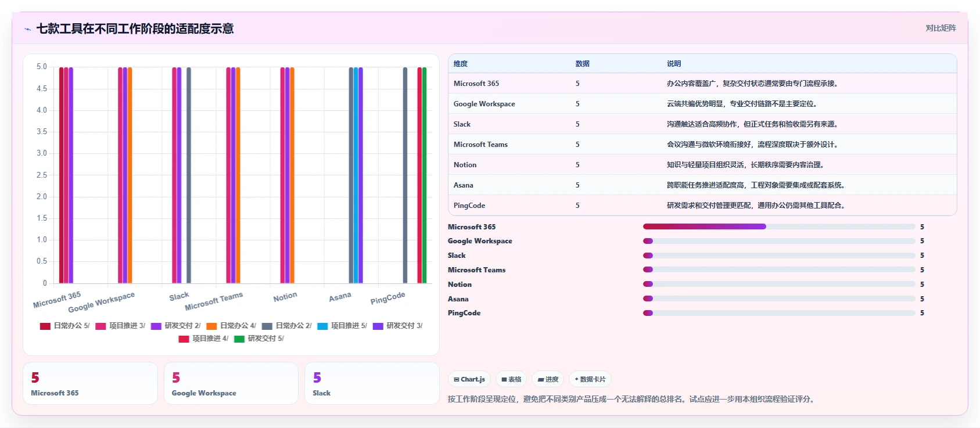Click the value 5 in the Notion table row
This screenshot has height=428, width=980.
pyautogui.click(x=577, y=165)
